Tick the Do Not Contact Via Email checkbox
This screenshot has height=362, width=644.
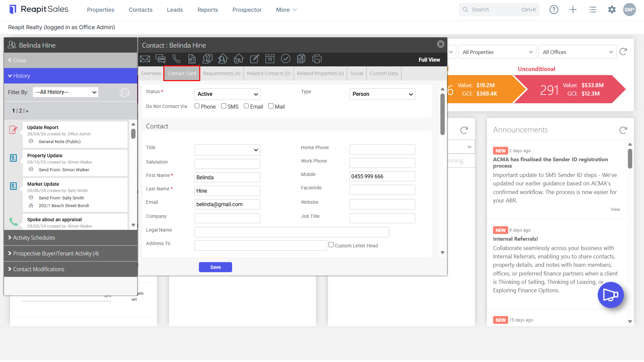click(246, 106)
